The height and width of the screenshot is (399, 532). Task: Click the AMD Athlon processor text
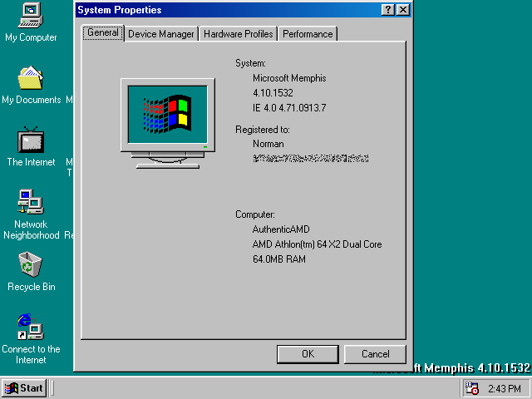317,244
